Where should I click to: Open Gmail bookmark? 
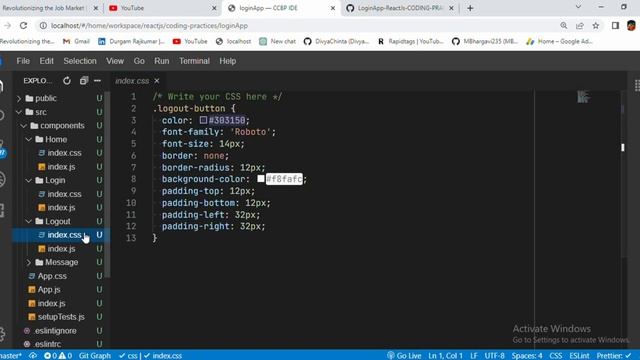click(x=76, y=41)
